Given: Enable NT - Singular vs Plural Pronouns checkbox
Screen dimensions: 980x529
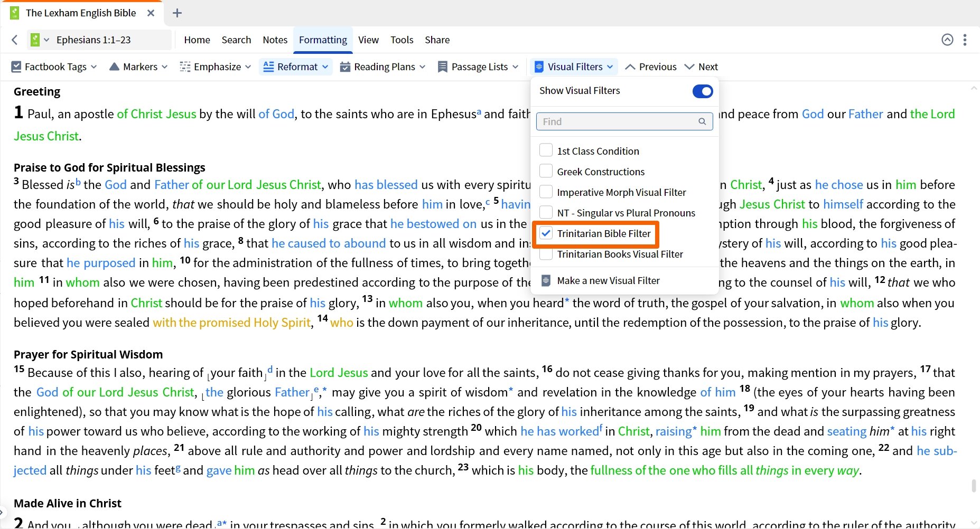Looking at the screenshot, I should point(546,212).
